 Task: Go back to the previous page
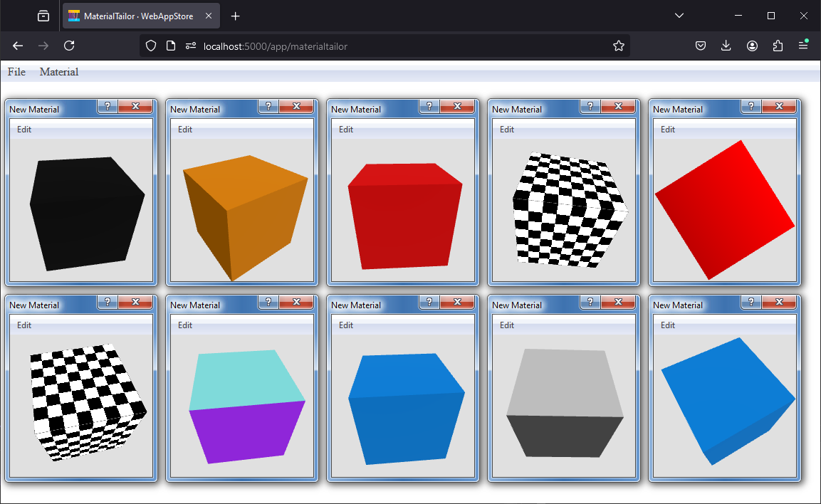(18, 46)
